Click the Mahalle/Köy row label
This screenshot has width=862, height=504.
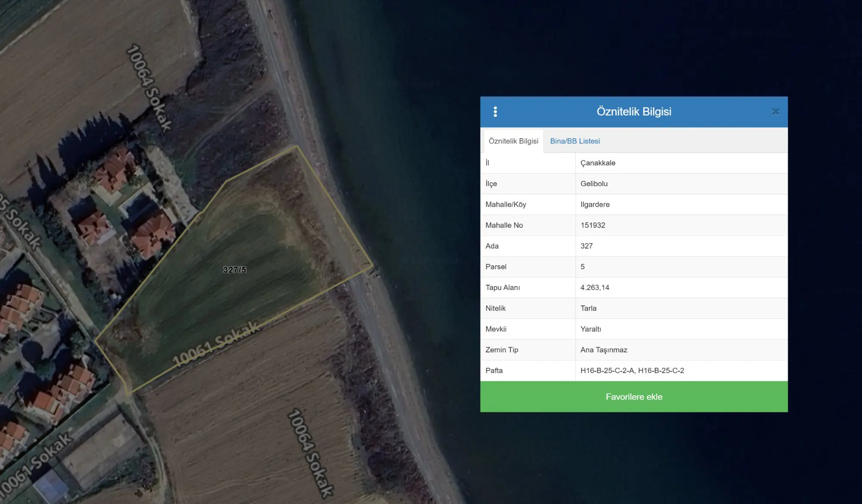coord(506,204)
